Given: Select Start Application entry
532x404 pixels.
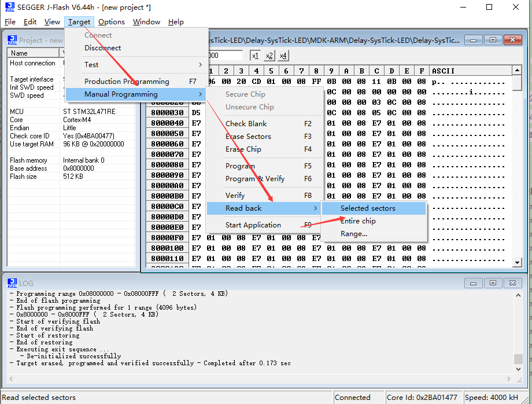Looking at the screenshot, I should pos(264,225).
